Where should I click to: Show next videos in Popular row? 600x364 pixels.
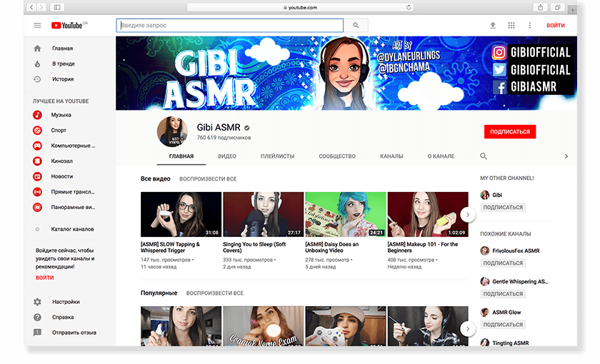click(468, 328)
